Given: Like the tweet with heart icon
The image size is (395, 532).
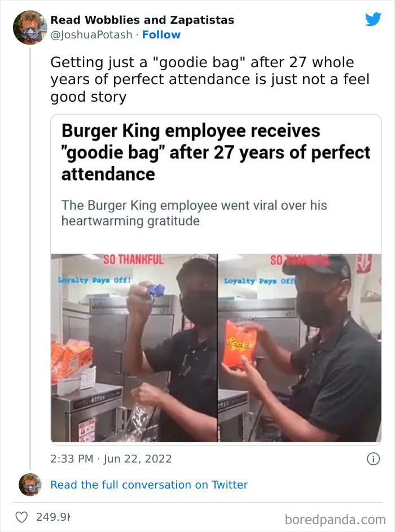Looking at the screenshot, I should 21,517.
